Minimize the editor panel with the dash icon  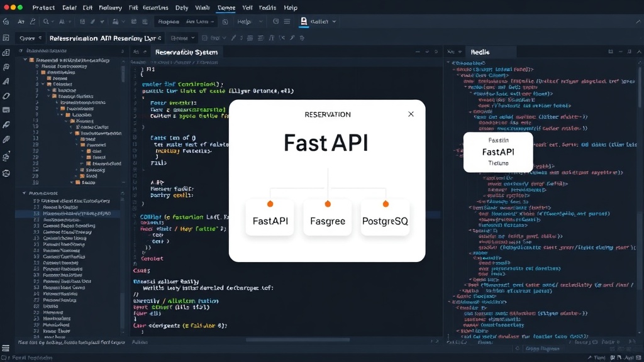coord(418,52)
